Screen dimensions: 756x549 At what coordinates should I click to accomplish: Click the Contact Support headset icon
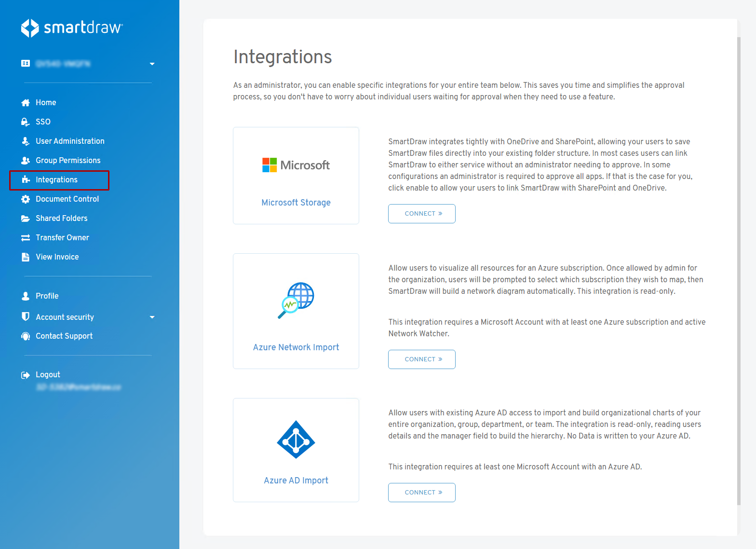[x=26, y=336]
